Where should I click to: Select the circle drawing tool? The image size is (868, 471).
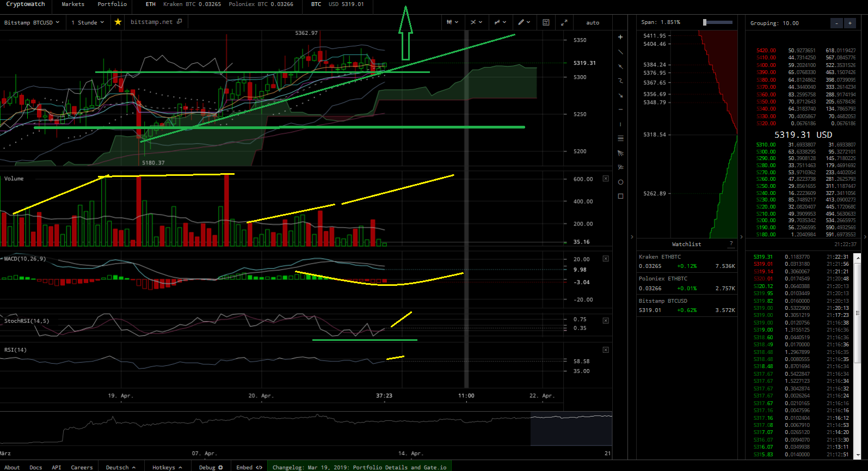pyautogui.click(x=620, y=182)
